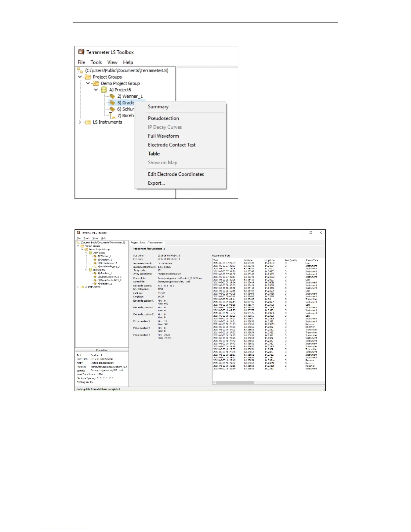Open File menu in summary window

click(x=79, y=238)
